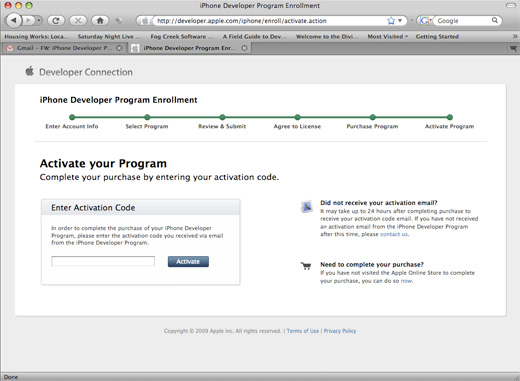The image size is (520, 381).
Task: Open the list all tabs button
Action: 513,48
